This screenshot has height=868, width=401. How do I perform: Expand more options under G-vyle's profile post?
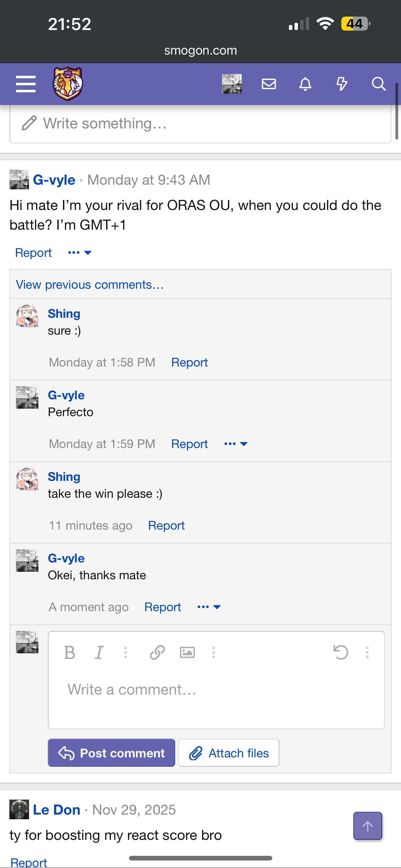tap(80, 253)
